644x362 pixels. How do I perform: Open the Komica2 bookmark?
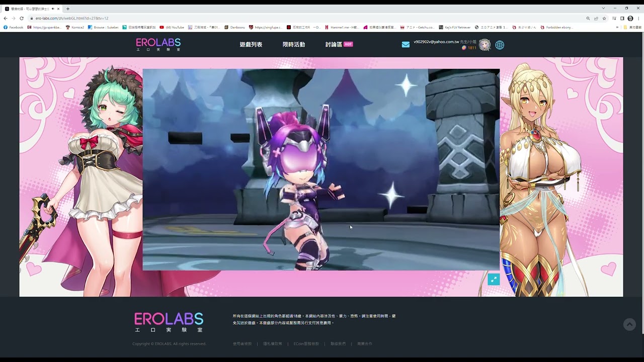[75, 27]
